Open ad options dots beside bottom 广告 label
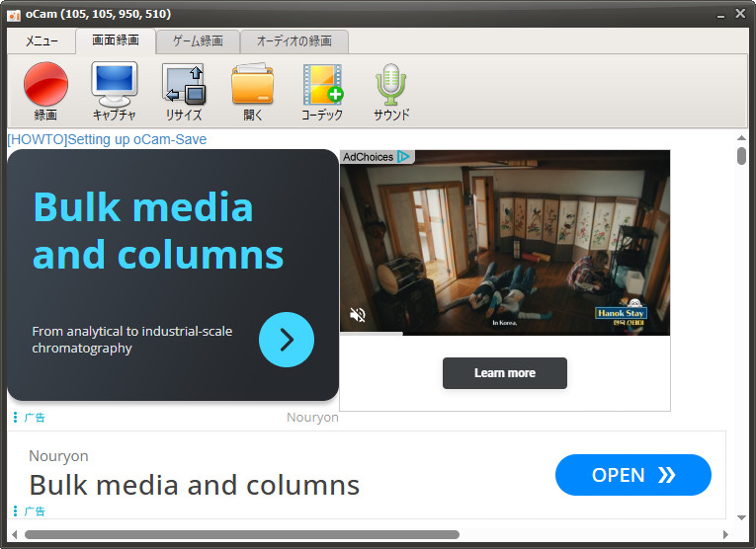 (x=16, y=510)
